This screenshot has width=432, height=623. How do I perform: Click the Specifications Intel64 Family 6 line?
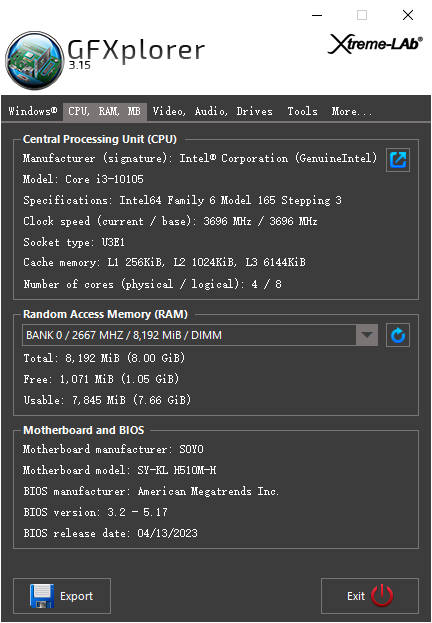click(182, 200)
